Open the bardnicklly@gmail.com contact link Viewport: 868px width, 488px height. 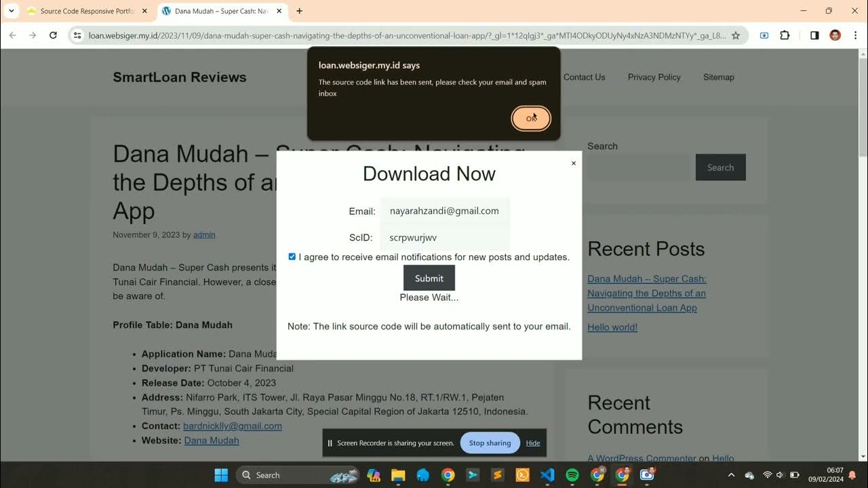tap(233, 426)
